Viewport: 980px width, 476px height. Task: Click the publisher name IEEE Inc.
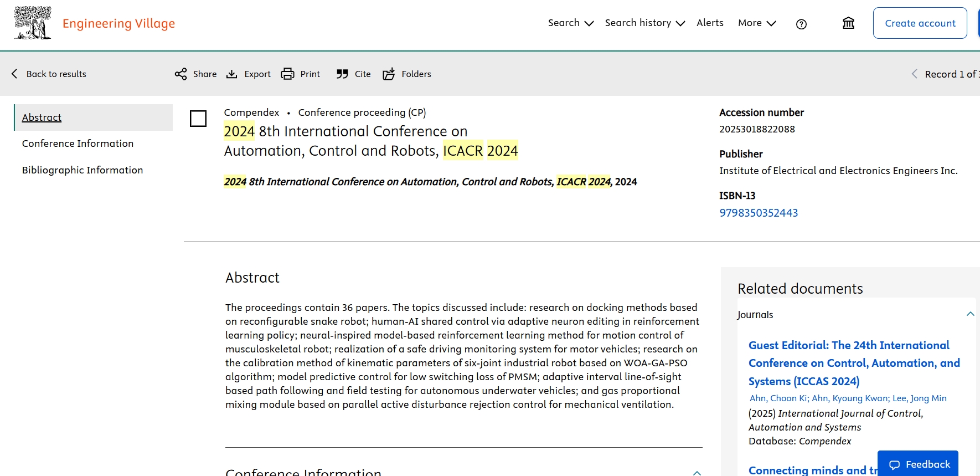pos(838,171)
